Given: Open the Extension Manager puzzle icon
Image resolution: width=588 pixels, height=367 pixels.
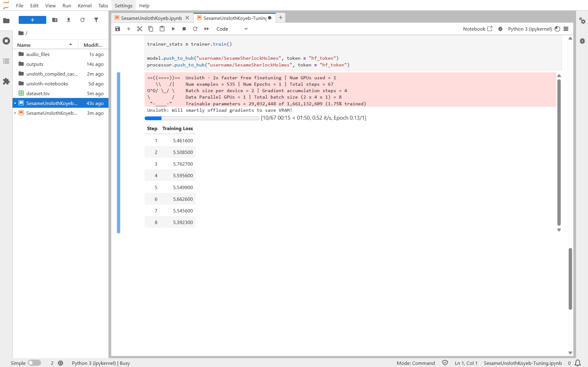Looking at the screenshot, I should click(x=6, y=81).
